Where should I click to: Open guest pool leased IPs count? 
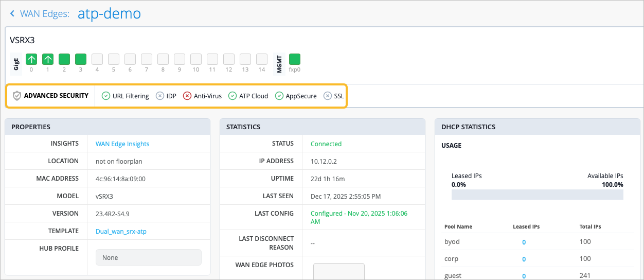click(524, 276)
